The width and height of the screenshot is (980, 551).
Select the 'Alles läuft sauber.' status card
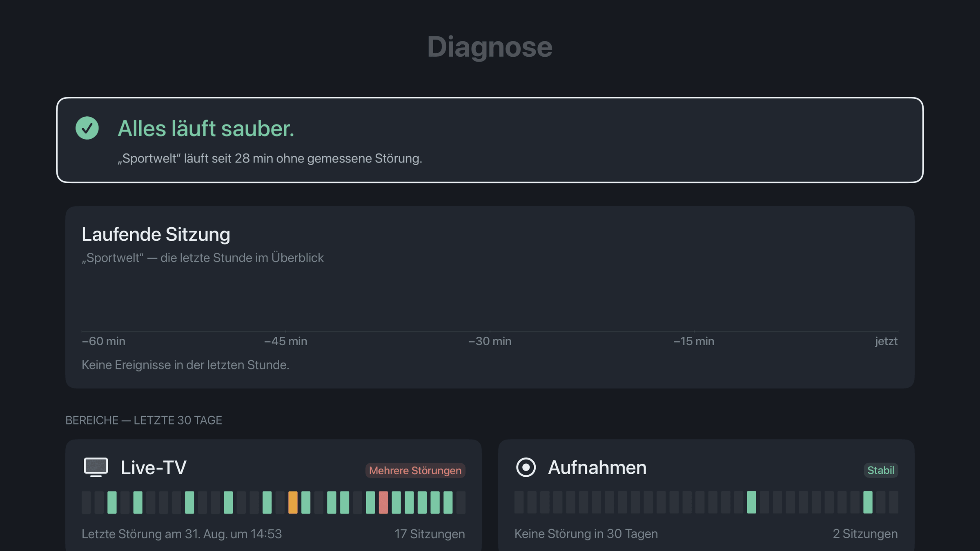click(490, 140)
